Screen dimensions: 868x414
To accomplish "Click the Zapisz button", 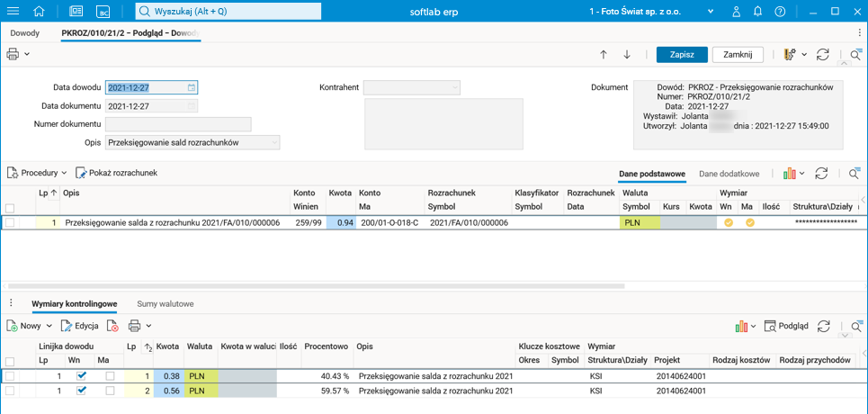I will (x=682, y=55).
